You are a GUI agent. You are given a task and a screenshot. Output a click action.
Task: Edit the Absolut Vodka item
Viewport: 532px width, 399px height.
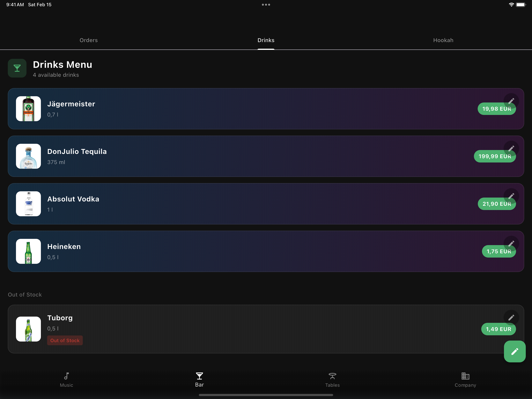(511, 196)
